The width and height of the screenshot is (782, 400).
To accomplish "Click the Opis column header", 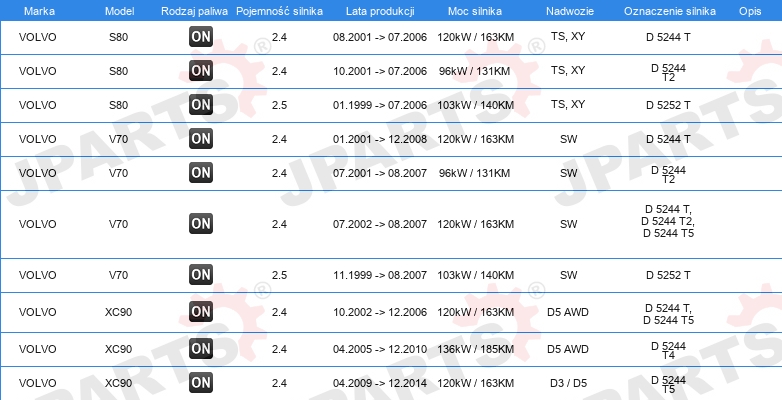I will (x=750, y=11).
